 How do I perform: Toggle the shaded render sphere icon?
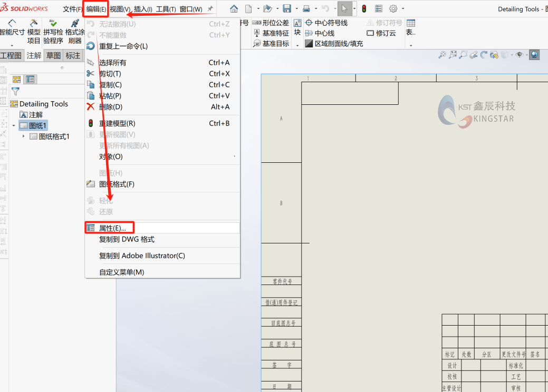pos(534,54)
